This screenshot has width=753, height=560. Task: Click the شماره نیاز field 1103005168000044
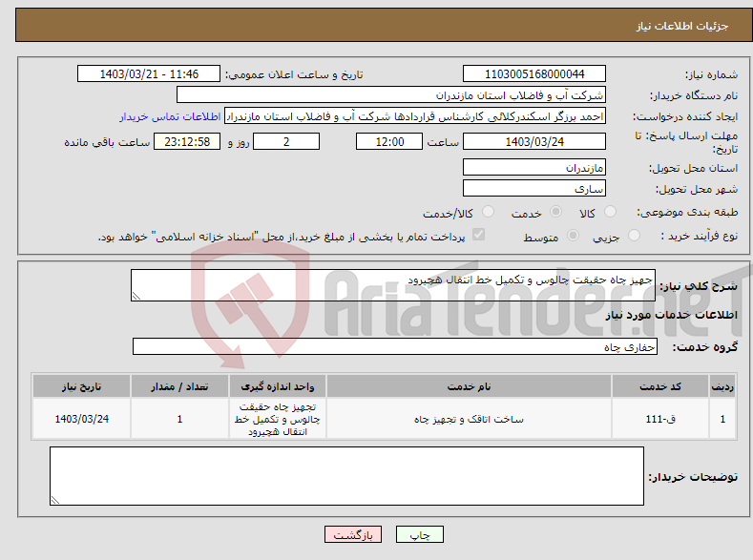534,73
